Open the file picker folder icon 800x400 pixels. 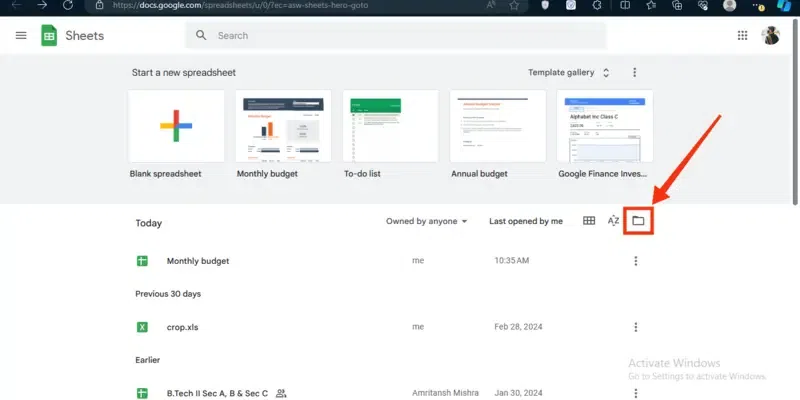638,221
